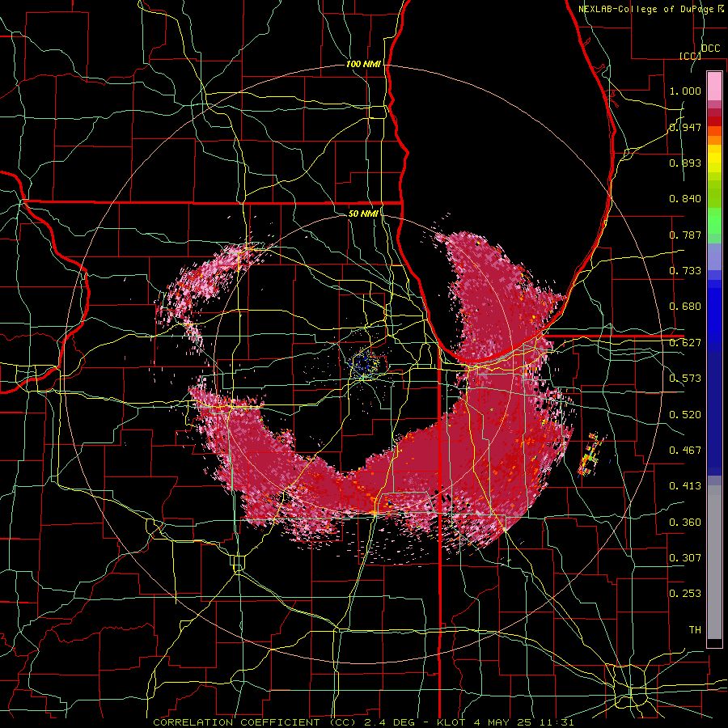This screenshot has width=728, height=728.
Task: Click the 1.000 legend value
Action: (685, 91)
